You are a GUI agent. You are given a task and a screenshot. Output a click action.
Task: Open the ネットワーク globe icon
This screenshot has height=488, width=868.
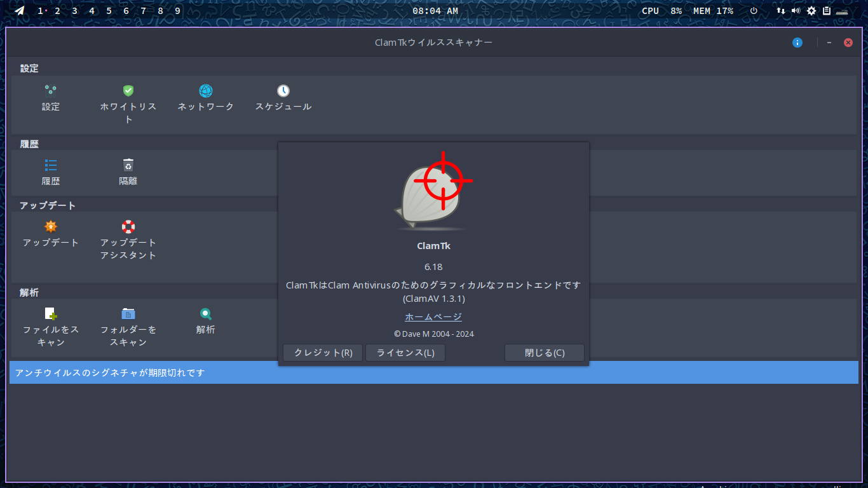[206, 91]
